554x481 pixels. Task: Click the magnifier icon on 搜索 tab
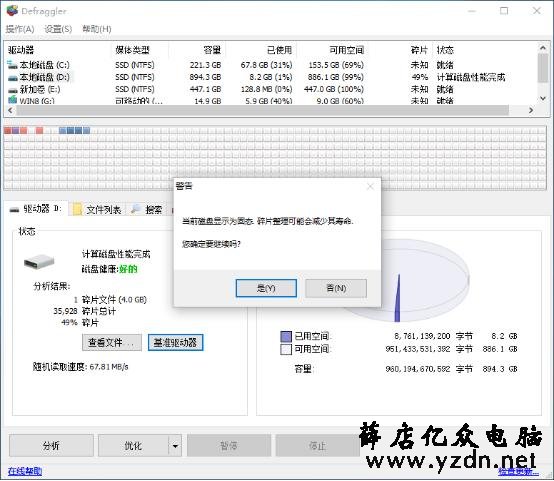pyautogui.click(x=136, y=209)
